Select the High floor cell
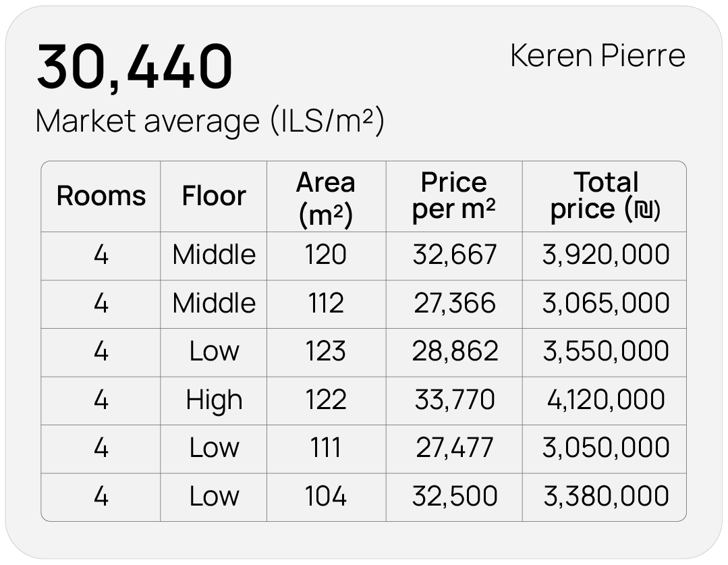This screenshot has height=565, width=728. pos(214,400)
